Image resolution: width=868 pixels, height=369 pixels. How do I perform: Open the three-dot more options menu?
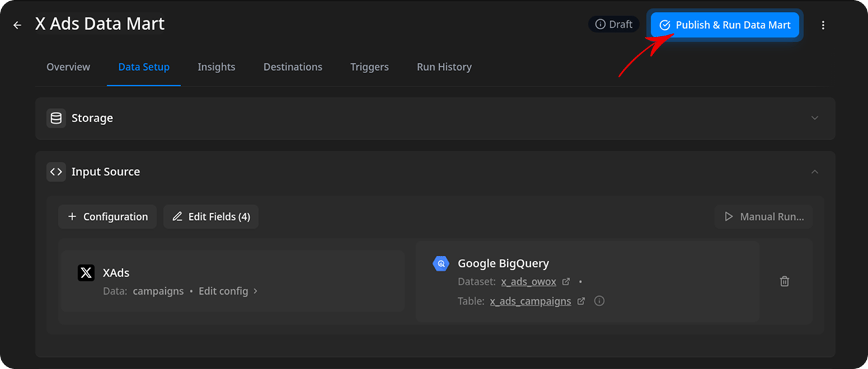tap(823, 25)
